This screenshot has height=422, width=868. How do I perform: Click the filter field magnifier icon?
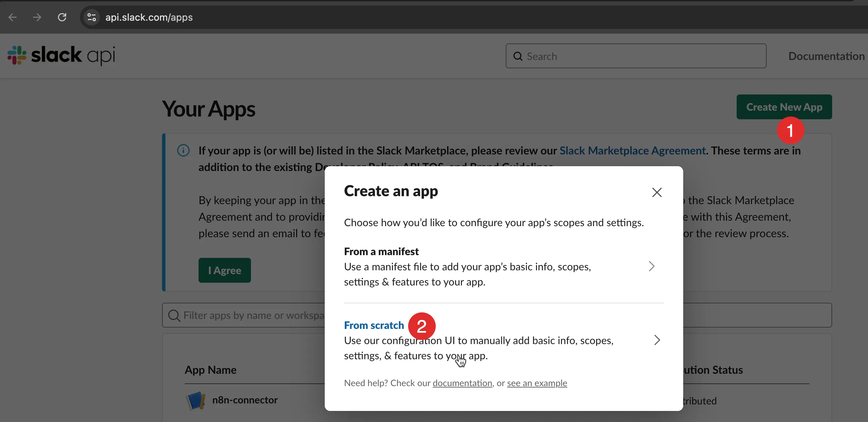pyautogui.click(x=174, y=315)
